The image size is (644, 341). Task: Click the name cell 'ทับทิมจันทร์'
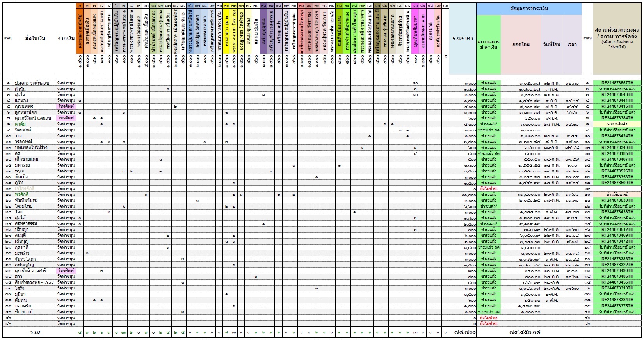(x=35, y=200)
